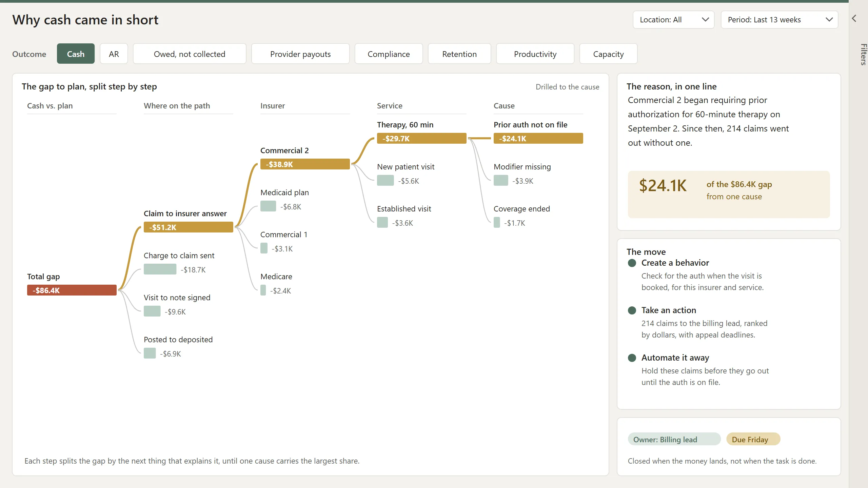Image resolution: width=868 pixels, height=488 pixels.
Task: Select the Medicare node bar
Action: click(263, 290)
